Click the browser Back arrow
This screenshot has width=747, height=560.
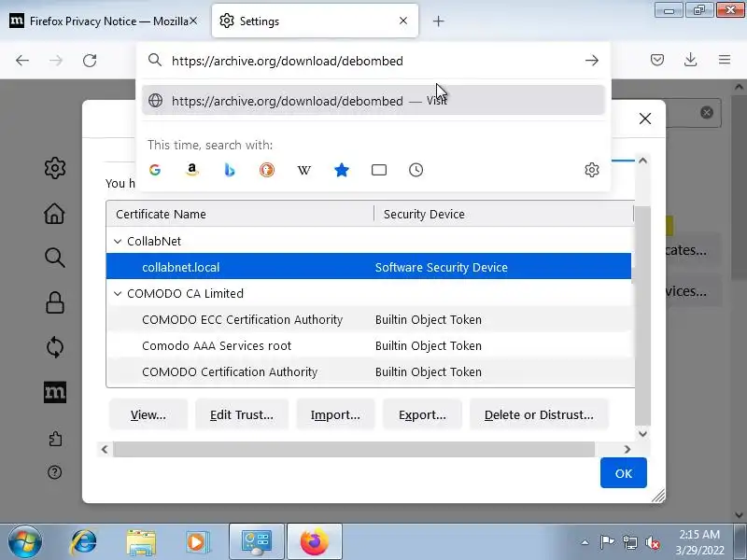22,61
